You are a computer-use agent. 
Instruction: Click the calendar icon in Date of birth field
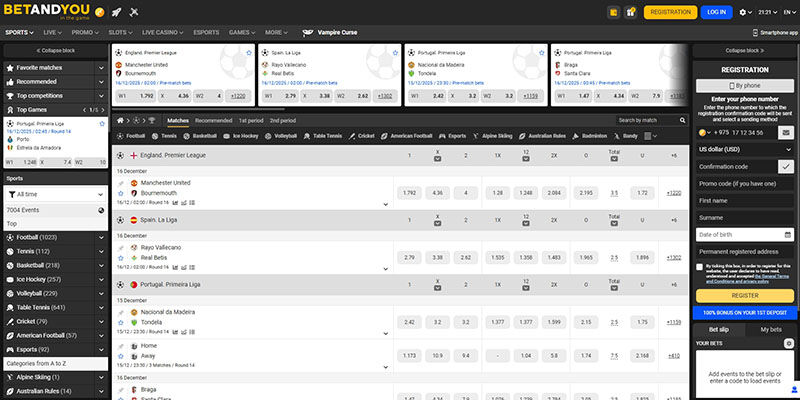click(788, 235)
